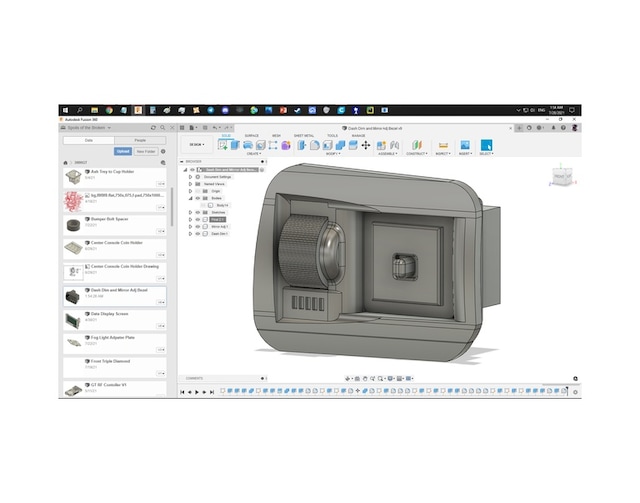Open the CONSTRUCT dropdown menu

[417, 154]
